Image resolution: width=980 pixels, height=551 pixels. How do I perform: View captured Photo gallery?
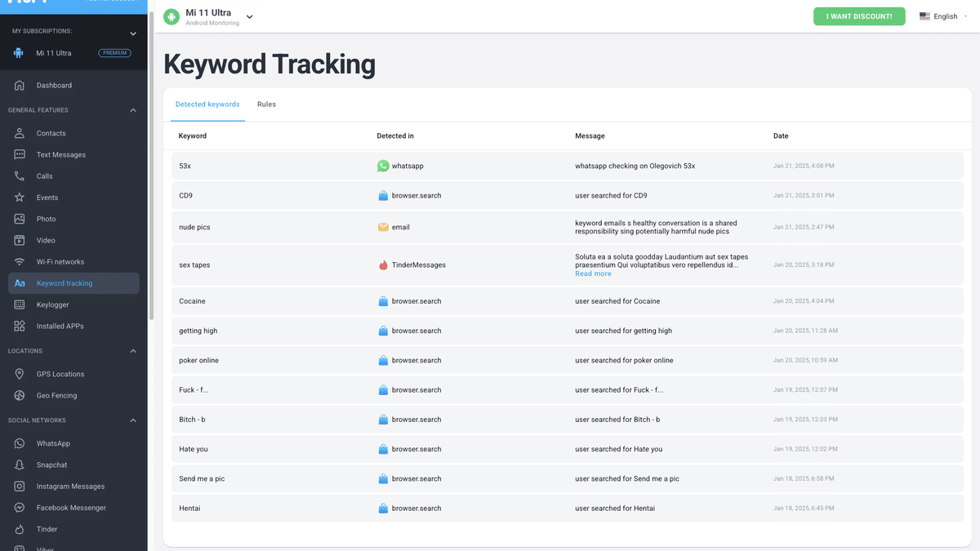click(x=47, y=219)
